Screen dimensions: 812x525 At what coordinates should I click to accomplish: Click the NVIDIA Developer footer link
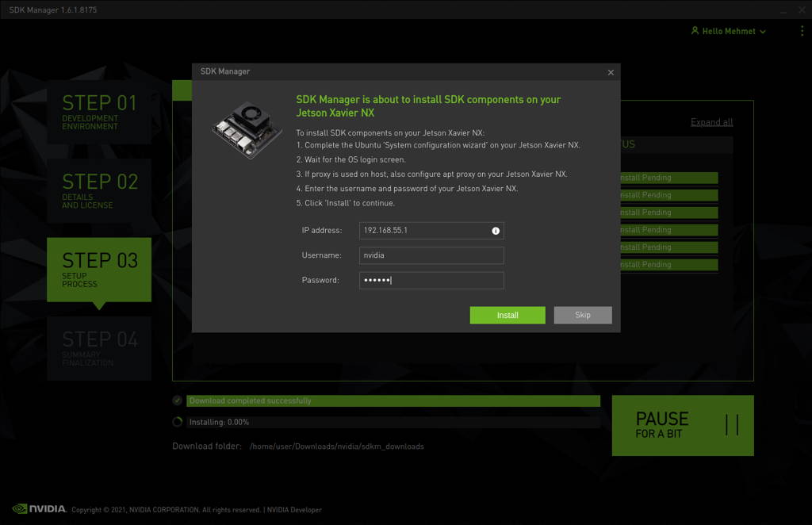294,510
